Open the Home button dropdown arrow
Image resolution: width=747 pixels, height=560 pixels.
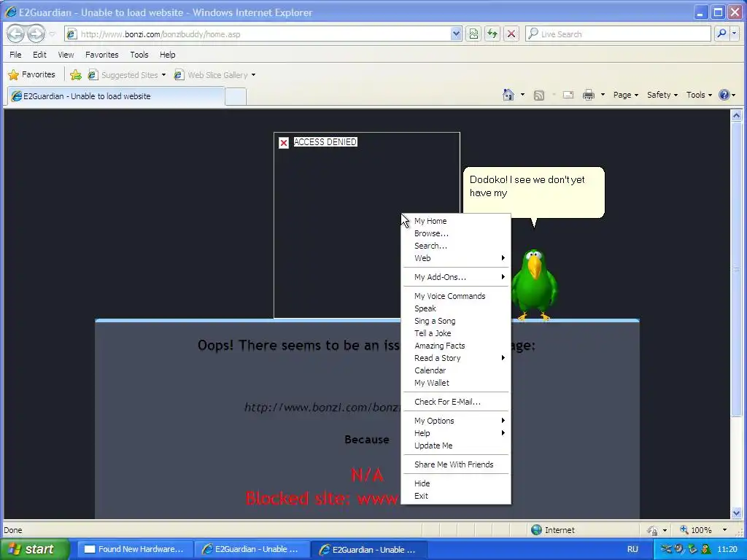tap(522, 95)
